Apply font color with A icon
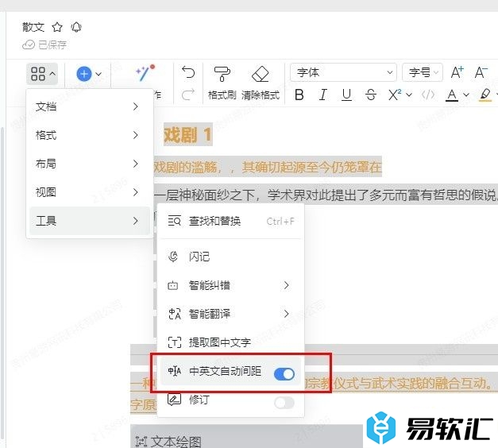498x448 pixels. click(452, 95)
